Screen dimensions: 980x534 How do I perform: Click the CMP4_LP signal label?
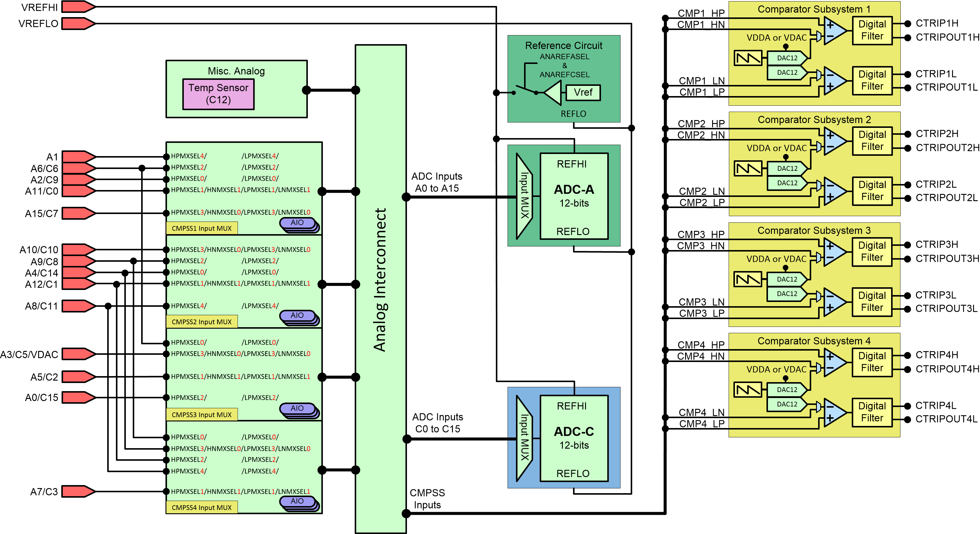702,424
